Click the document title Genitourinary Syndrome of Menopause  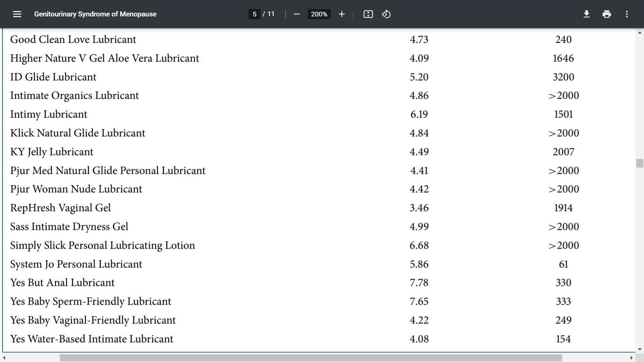95,14
